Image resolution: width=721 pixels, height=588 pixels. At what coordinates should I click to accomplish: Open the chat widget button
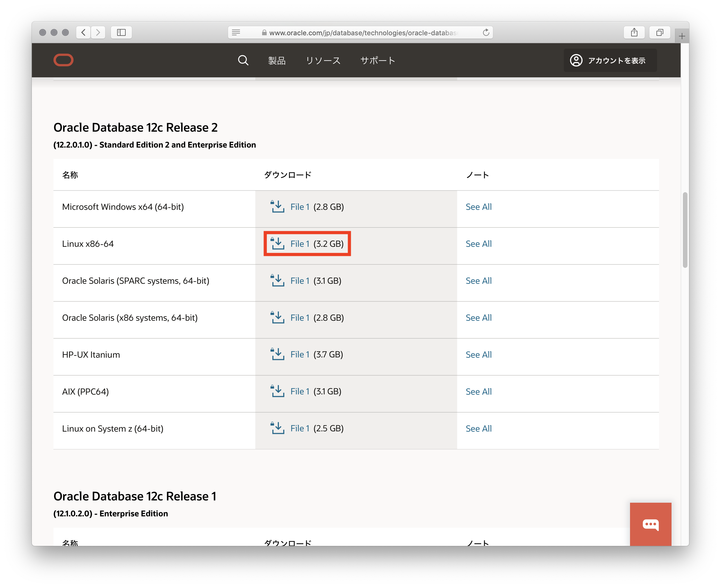coord(650,524)
